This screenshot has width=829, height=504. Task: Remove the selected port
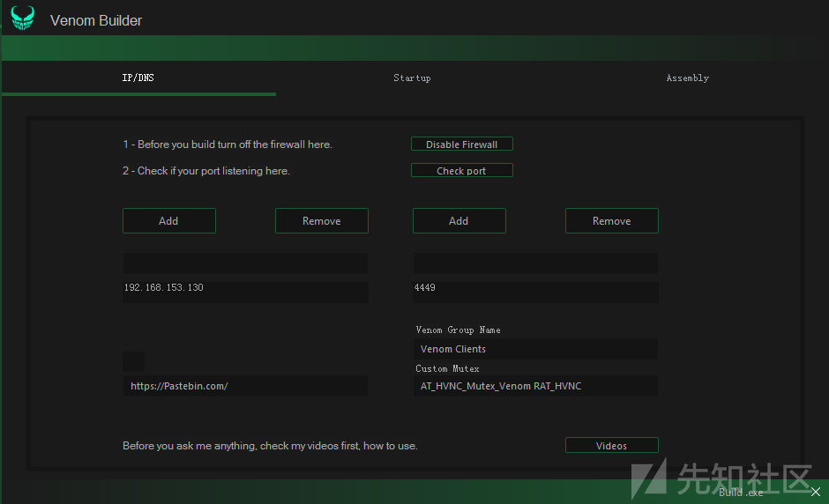pos(612,221)
